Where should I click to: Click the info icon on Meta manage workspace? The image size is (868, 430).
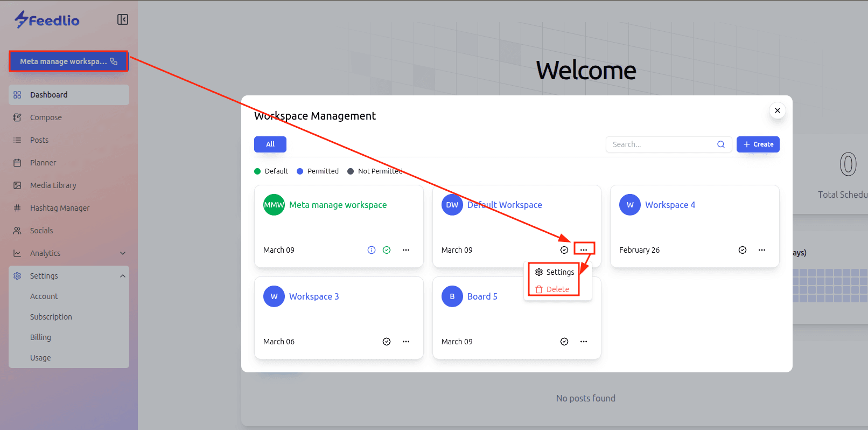pyautogui.click(x=372, y=250)
